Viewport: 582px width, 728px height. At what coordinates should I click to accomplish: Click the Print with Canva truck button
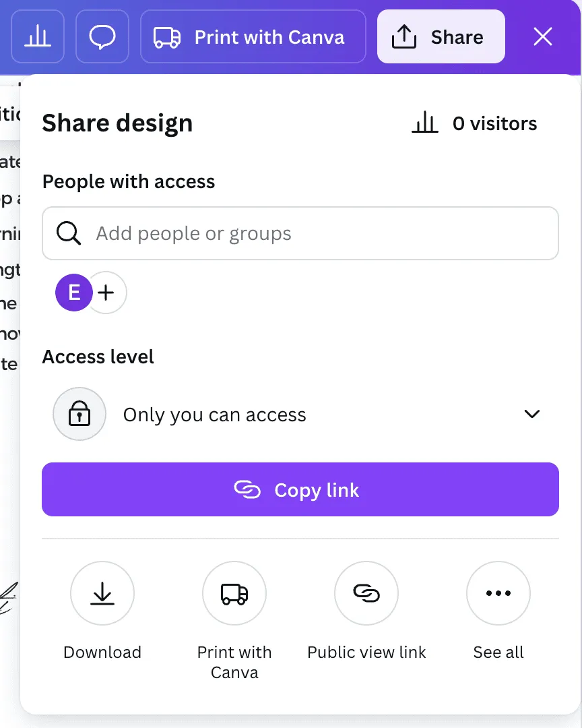point(253,36)
